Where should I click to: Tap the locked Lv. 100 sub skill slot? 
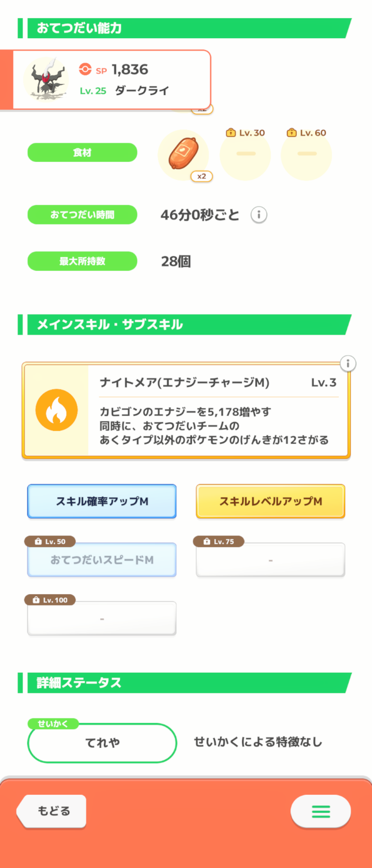(102, 618)
